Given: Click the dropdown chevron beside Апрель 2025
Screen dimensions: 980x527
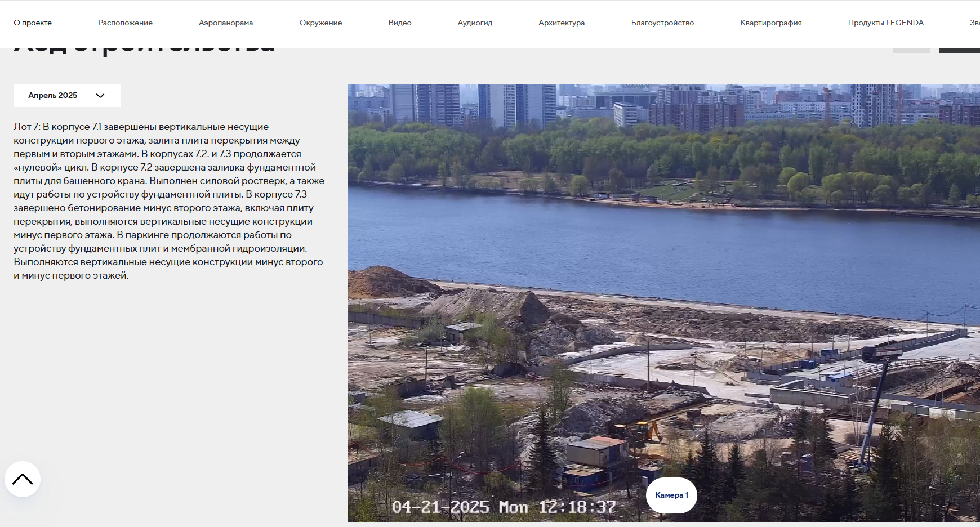Looking at the screenshot, I should coord(100,96).
